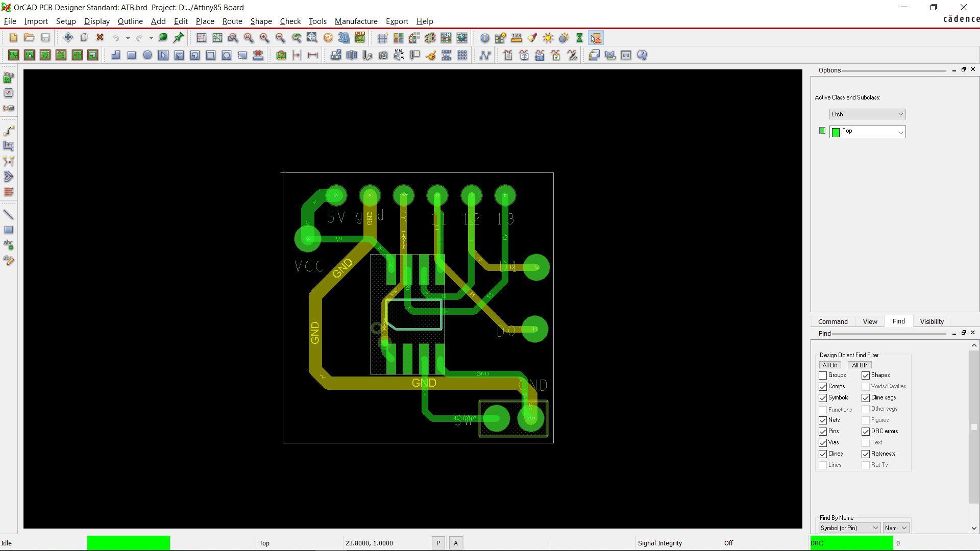Switch to the Visibility tab

click(x=932, y=321)
